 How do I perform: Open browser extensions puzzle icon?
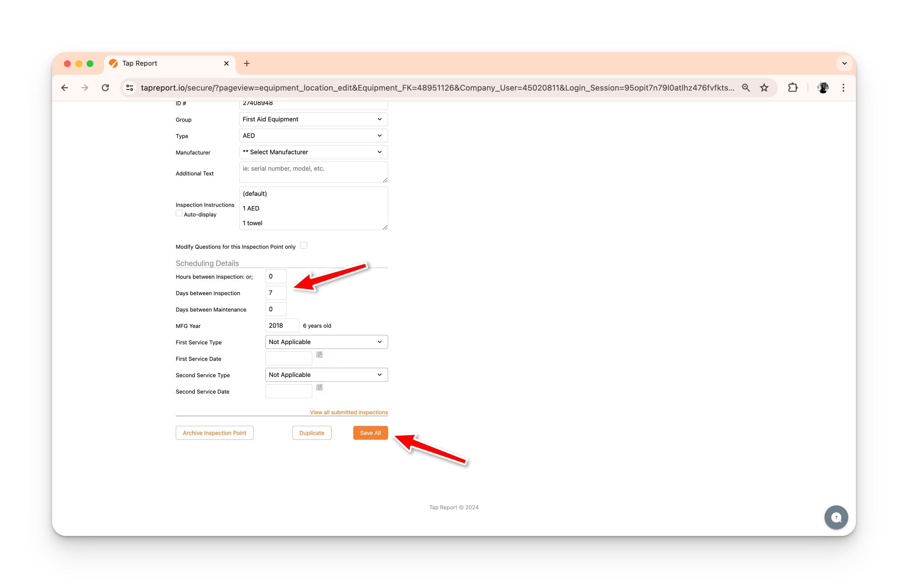(x=793, y=88)
